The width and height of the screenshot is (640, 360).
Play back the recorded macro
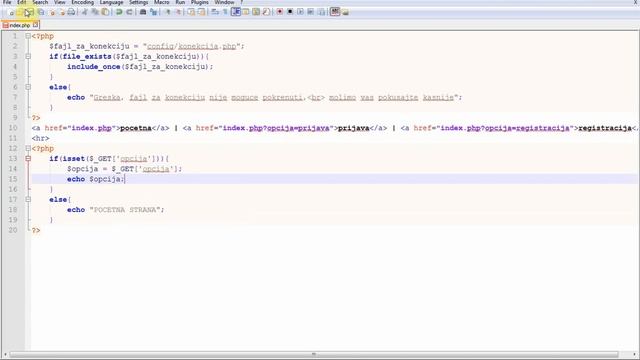tap(300, 12)
